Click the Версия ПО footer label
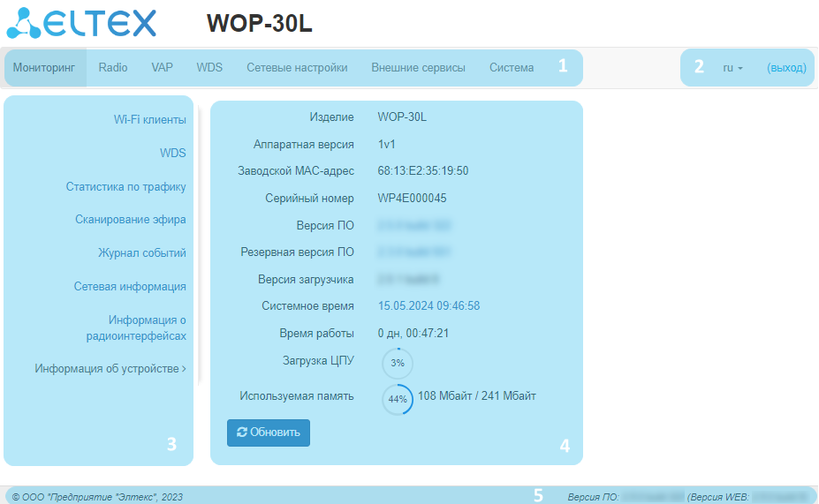 coord(594,497)
